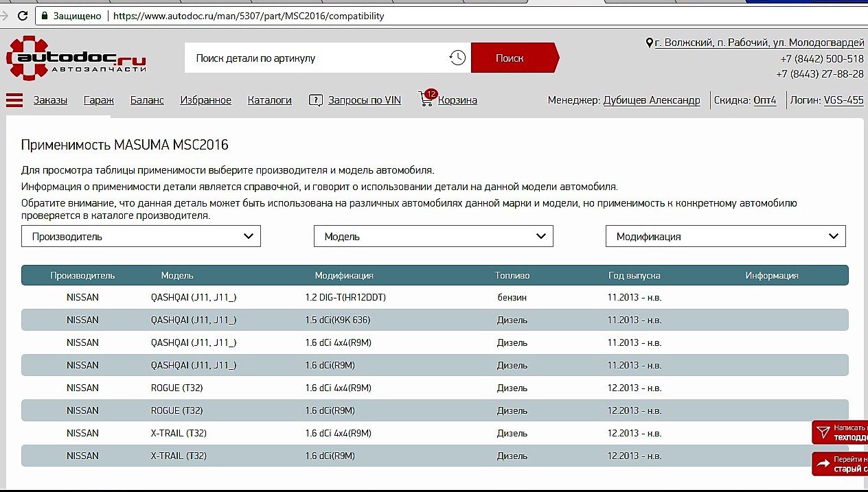Viewport: 868px width, 492px height.
Task: Click the Волжский address link
Action: click(x=759, y=43)
